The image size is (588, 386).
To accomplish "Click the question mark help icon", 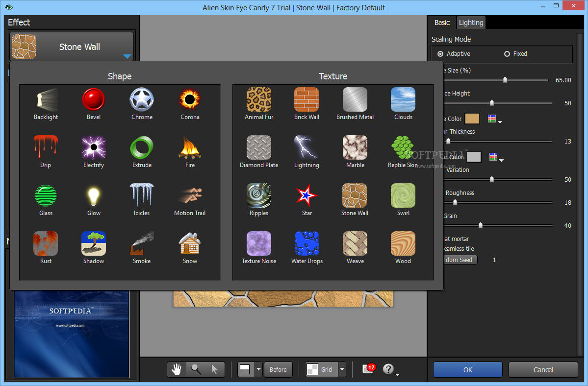I will coord(388,369).
